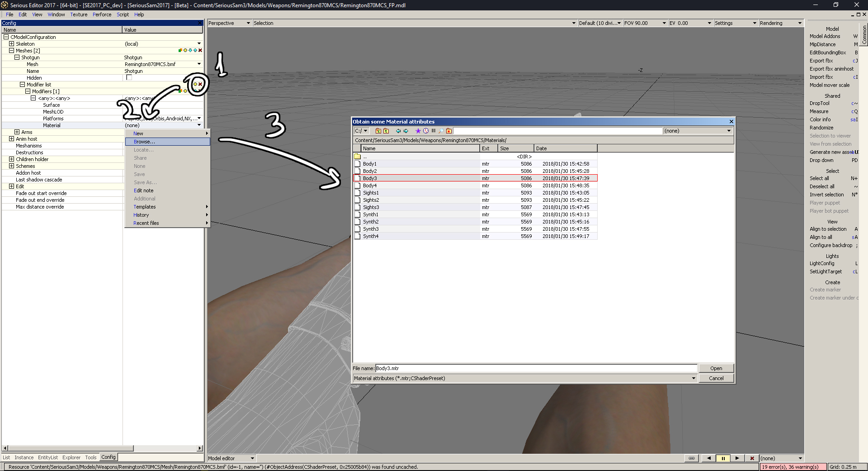Open the FOV 90.00 dropdown
Image resolution: width=868 pixels, height=471 pixels.
tap(645, 23)
